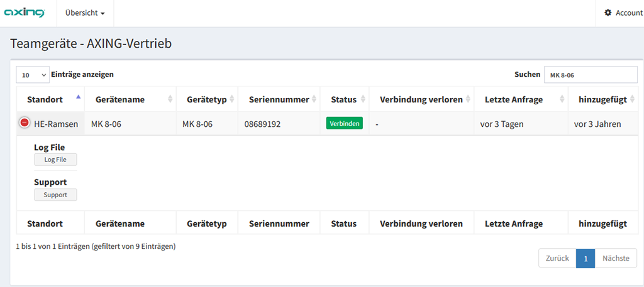The image size is (644, 287).
Task: Click the sort arrows beside Letzte Anfrage
Action: (562, 99)
